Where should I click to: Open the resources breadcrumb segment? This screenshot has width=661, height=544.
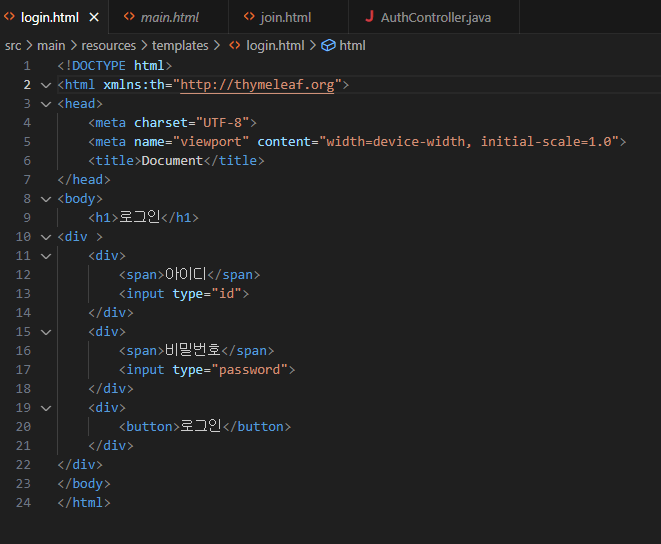pos(108,46)
